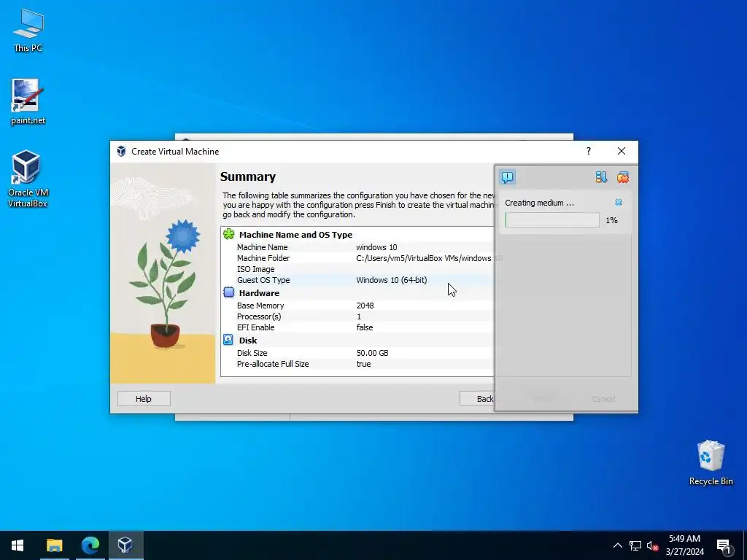Select the Machine Name row
747x560 pixels.
pyautogui.click(x=357, y=247)
